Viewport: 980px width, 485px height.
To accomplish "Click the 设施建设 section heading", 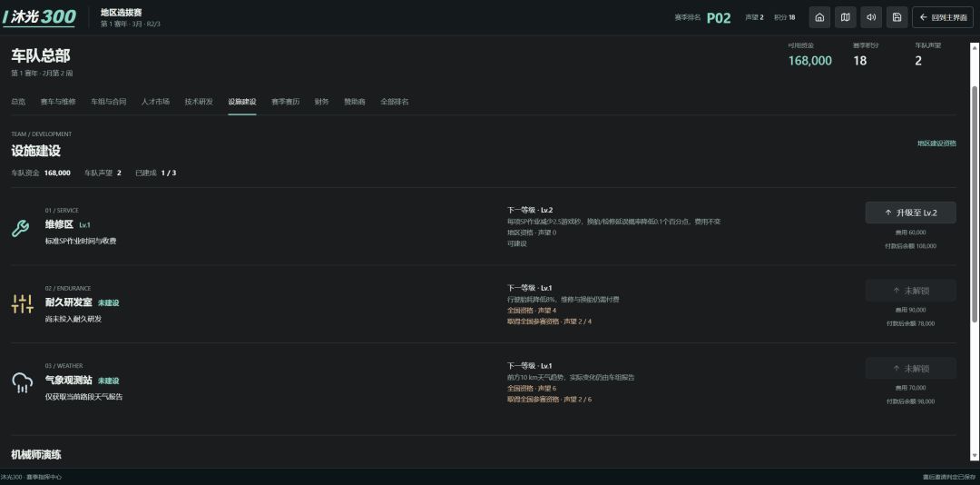I will (x=35, y=151).
